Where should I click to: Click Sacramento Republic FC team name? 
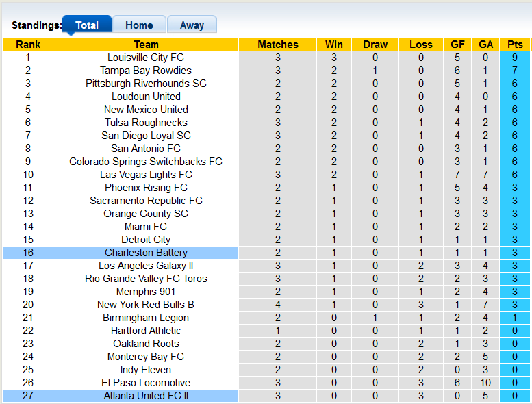coord(146,201)
